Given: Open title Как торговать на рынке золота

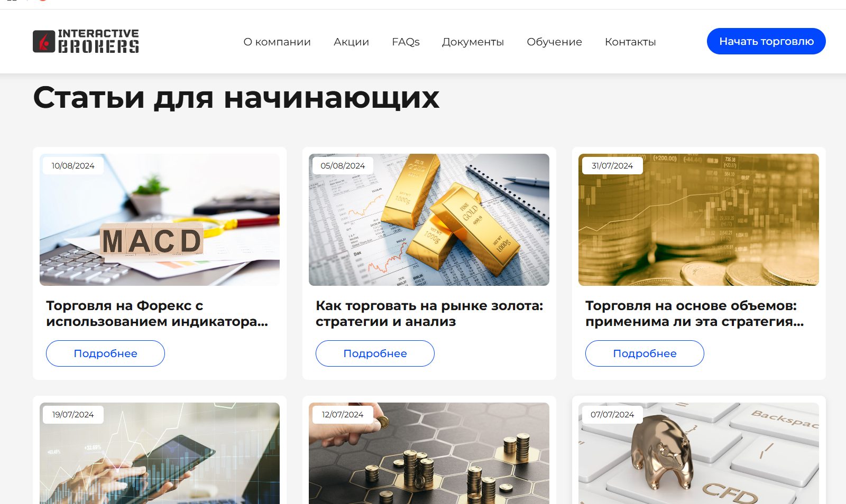Looking at the screenshot, I should (429, 313).
